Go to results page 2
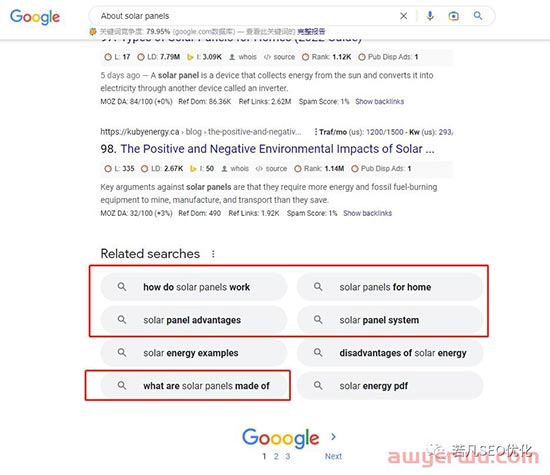Screen dimensions: 550x475 [276, 456]
